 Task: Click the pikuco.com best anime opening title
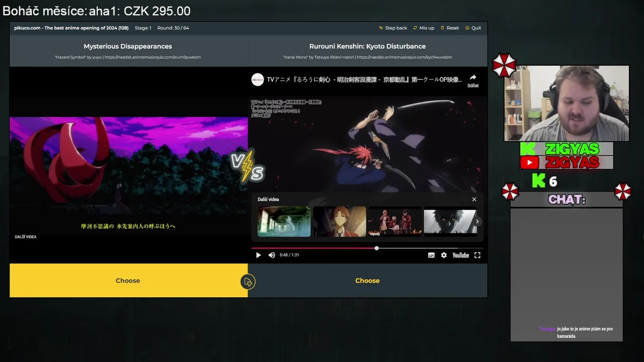[x=71, y=28]
